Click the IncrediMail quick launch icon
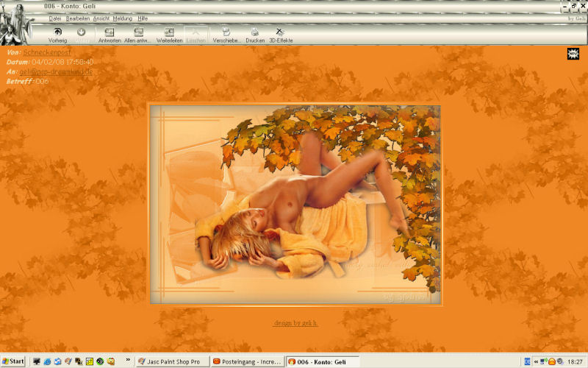Viewport: 588px width, 368px height. point(111,361)
